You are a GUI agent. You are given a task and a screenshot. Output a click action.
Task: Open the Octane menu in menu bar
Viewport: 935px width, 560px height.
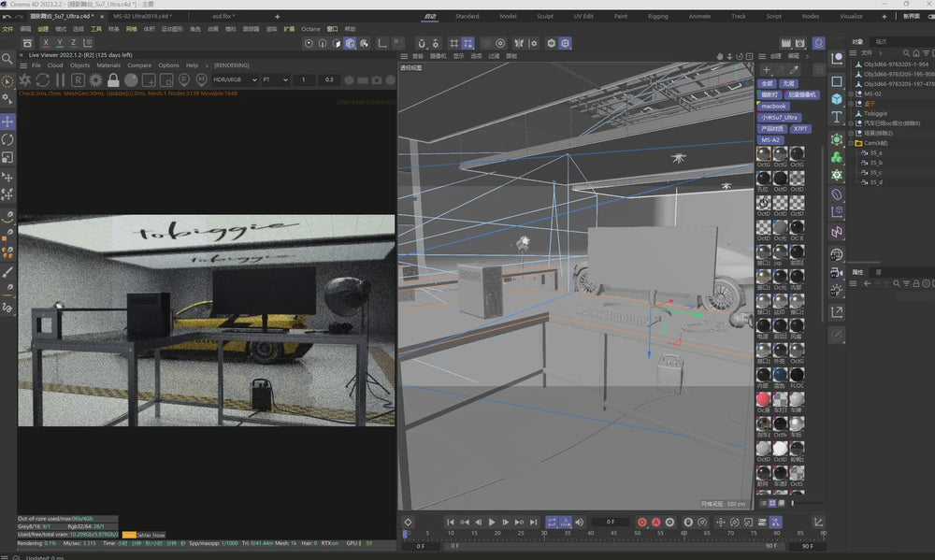point(309,29)
